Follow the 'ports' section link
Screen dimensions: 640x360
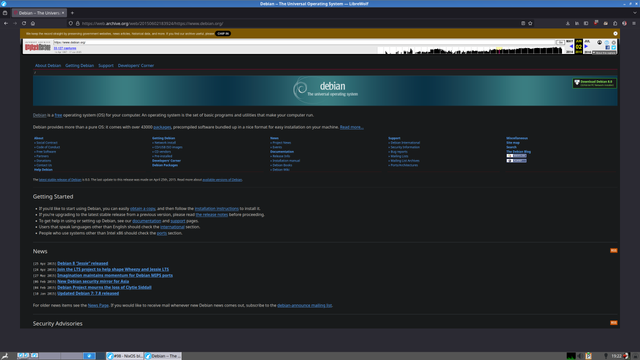point(162,233)
